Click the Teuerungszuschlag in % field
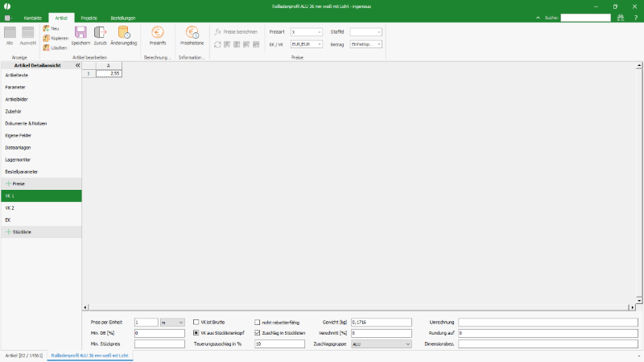 [279, 344]
